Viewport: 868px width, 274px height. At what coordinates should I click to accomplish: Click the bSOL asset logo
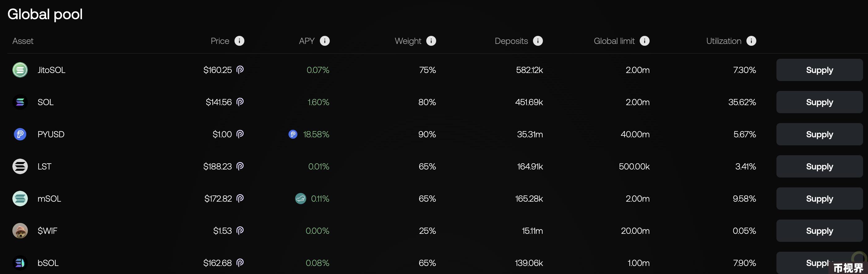tap(20, 263)
